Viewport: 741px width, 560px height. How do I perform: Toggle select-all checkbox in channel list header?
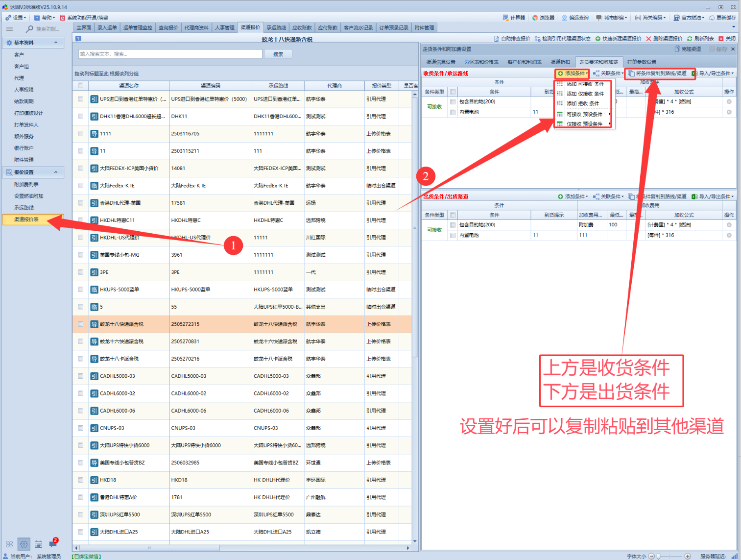point(80,86)
